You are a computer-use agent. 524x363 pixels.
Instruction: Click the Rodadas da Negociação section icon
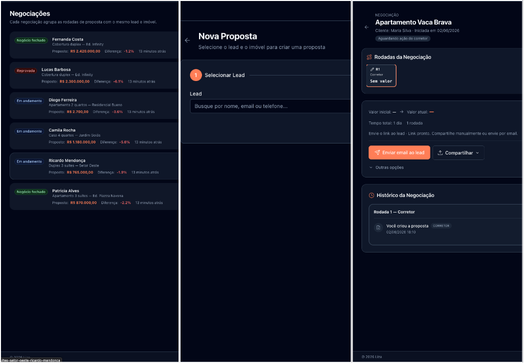[369, 57]
